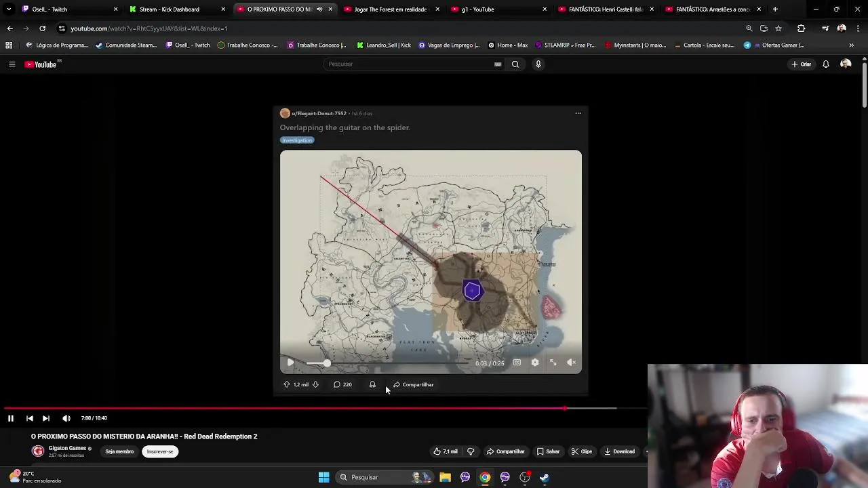
Task: Click the Reddit award icon
Action: click(x=372, y=384)
